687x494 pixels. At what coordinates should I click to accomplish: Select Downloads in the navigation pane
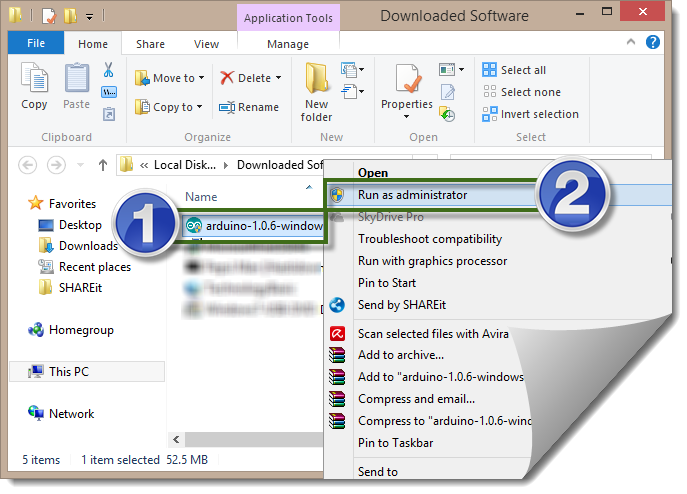(x=88, y=246)
